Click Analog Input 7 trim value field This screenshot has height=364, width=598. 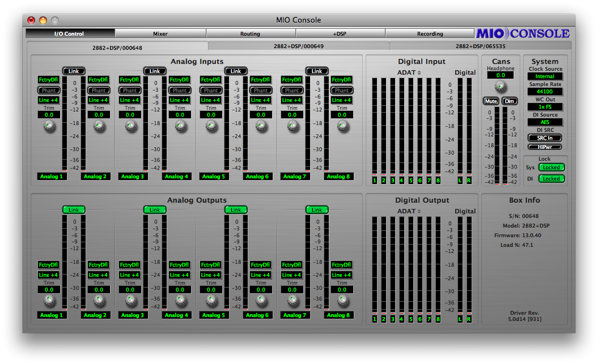[292, 114]
